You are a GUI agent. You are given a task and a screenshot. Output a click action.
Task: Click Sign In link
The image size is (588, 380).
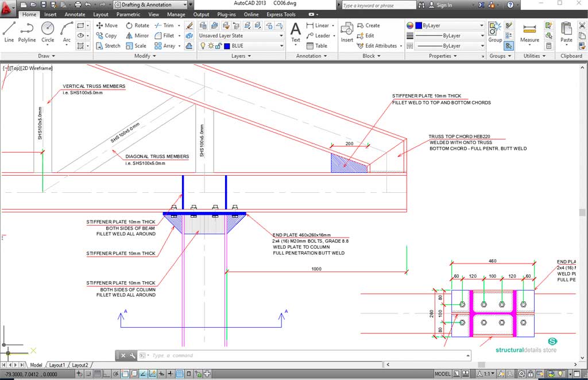pos(444,5)
